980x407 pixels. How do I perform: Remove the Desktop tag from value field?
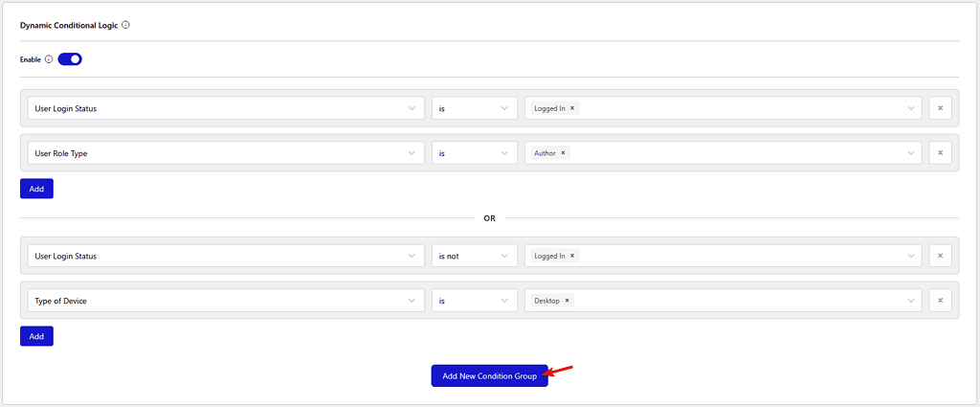567,301
